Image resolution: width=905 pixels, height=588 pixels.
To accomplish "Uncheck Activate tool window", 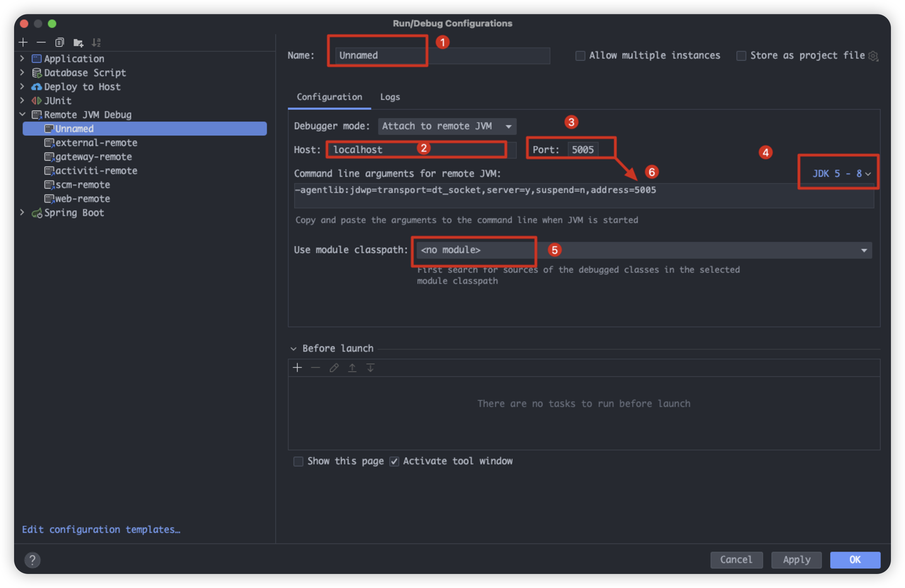I will pyautogui.click(x=394, y=461).
